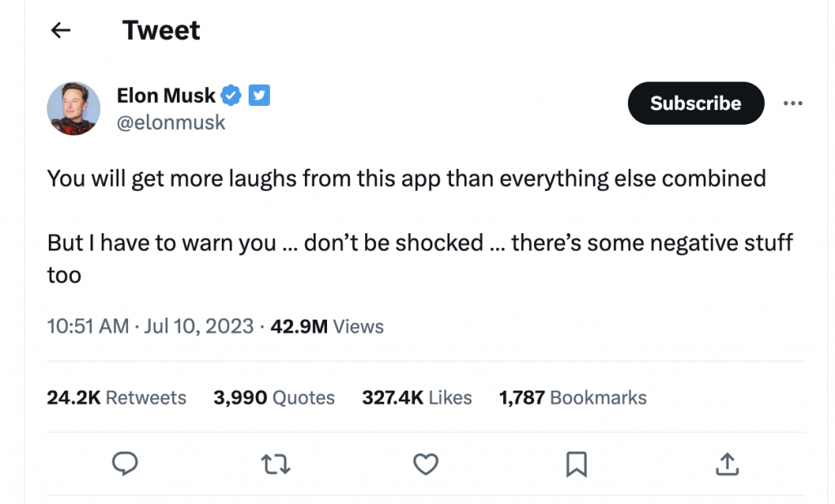Click the blue verified checkmark badge
The width and height of the screenshot is (835, 504).
[232, 95]
